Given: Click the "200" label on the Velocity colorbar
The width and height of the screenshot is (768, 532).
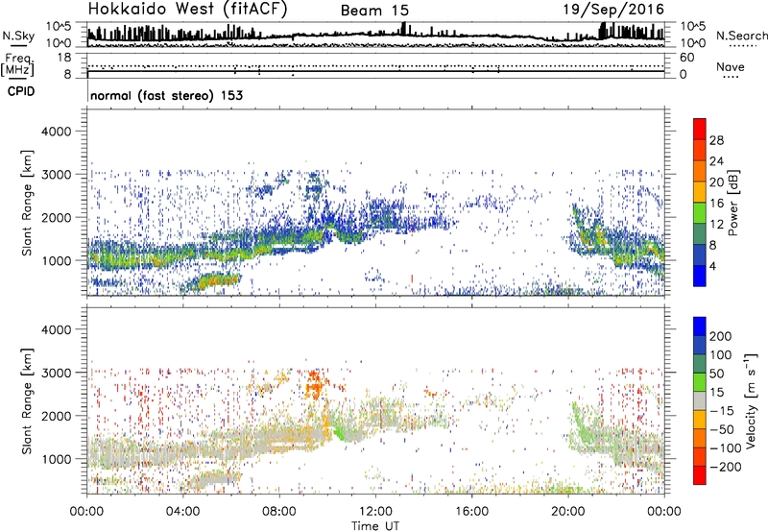Looking at the screenshot, I should tap(721, 336).
